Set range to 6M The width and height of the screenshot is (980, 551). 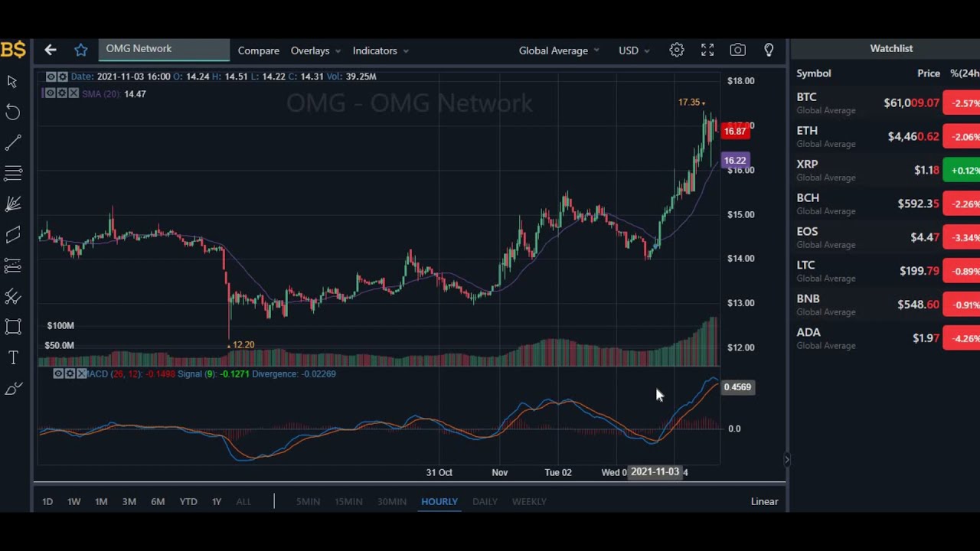158,501
